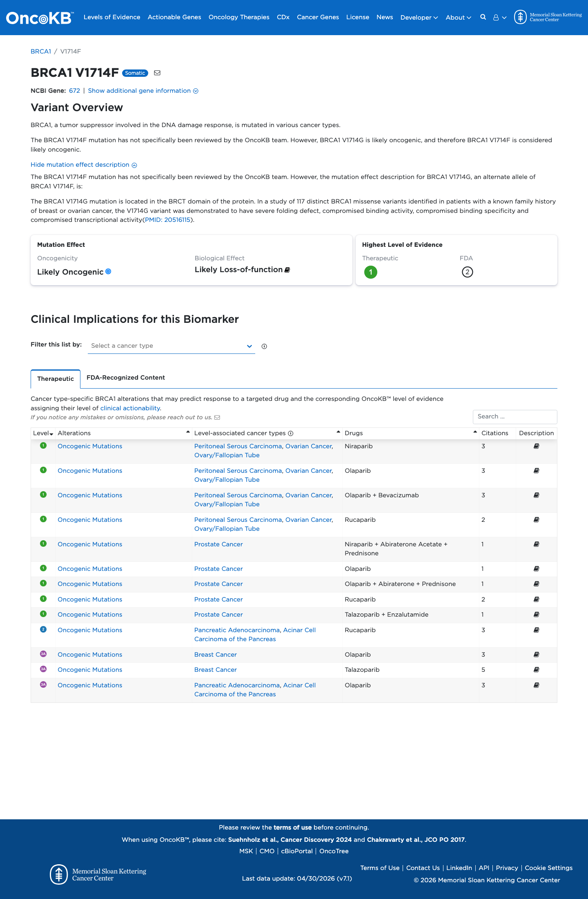This screenshot has width=588, height=899.
Task: Open description for ovarian Olaparib row
Action: tap(537, 471)
